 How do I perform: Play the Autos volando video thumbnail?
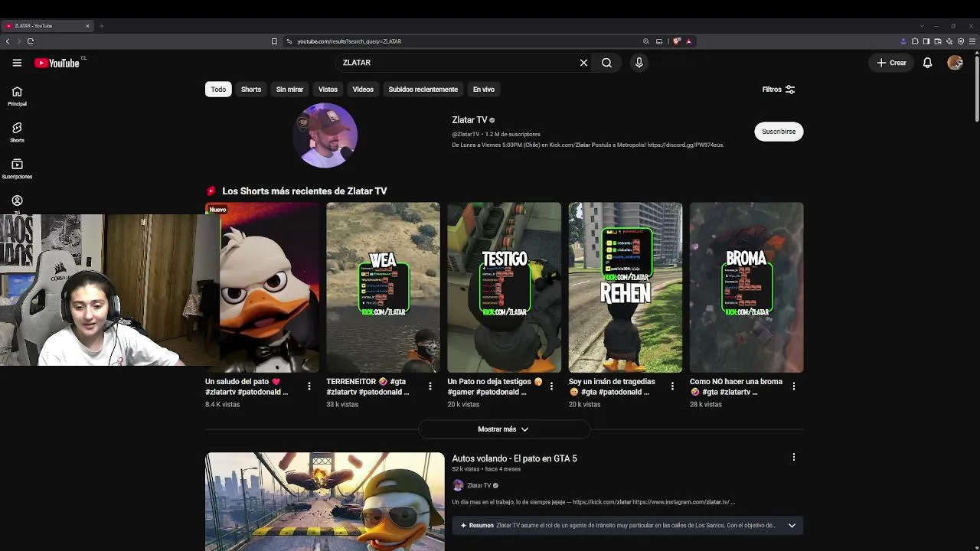pyautogui.click(x=325, y=501)
